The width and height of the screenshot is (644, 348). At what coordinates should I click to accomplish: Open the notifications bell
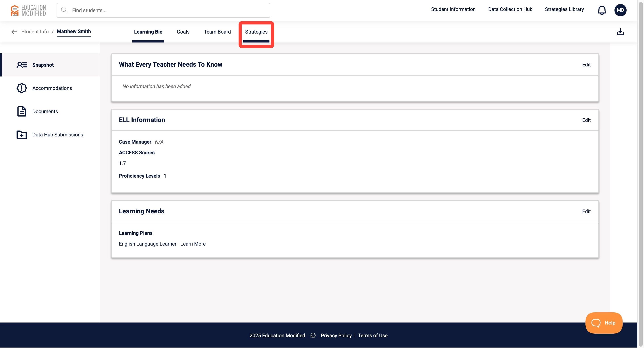coord(602,10)
